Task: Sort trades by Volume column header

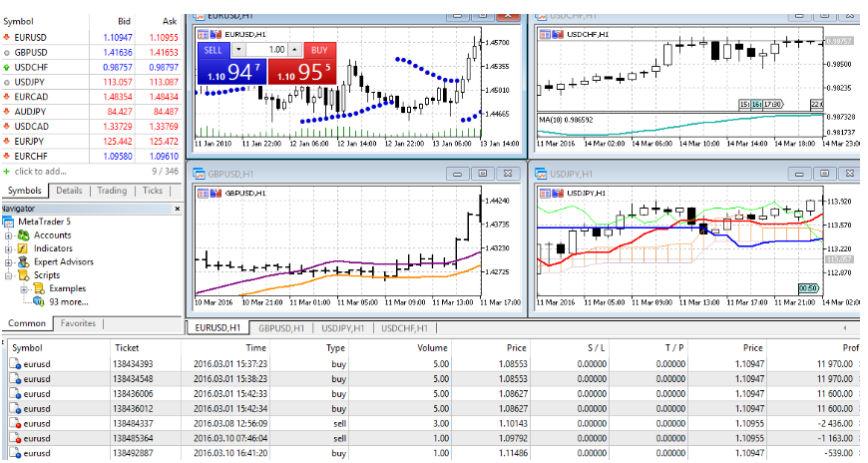Action: [432, 348]
